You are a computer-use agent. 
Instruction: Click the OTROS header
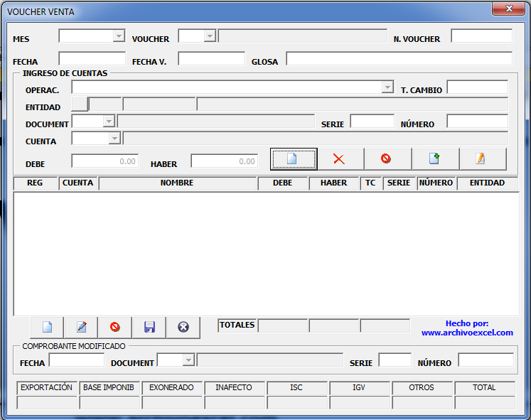(x=422, y=388)
